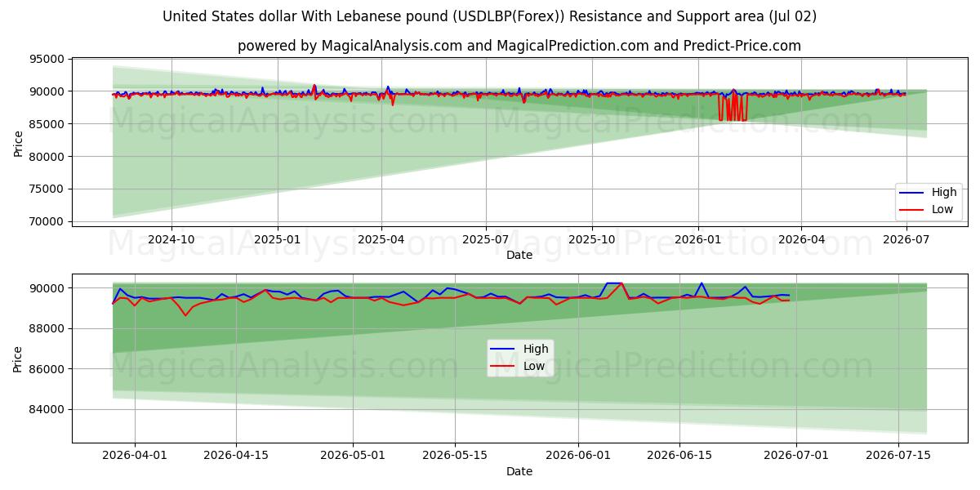Click the 70000 y-axis label
The image size is (980, 490).
[47, 222]
